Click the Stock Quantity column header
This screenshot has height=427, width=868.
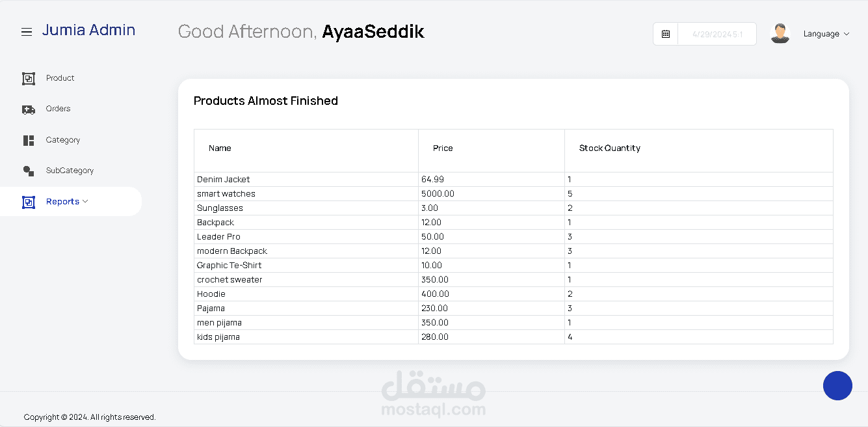[x=609, y=148]
